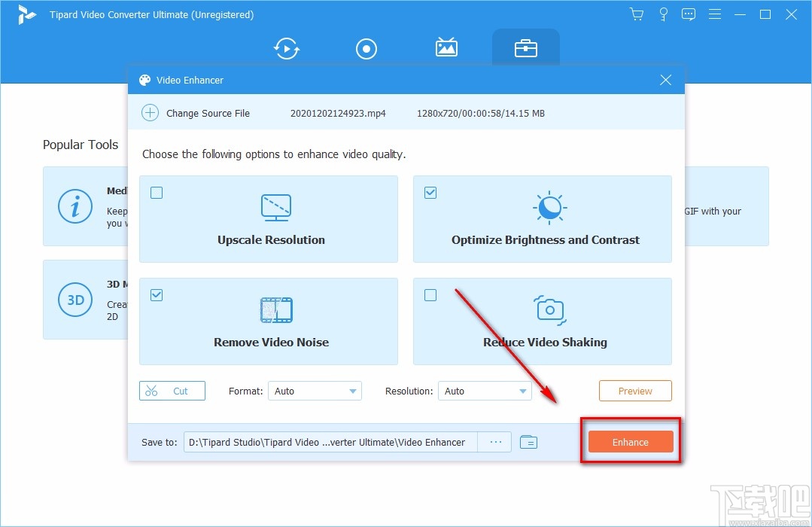812x527 pixels.
Task: Click the Optimize Brightness and Contrast label
Action: (546, 240)
